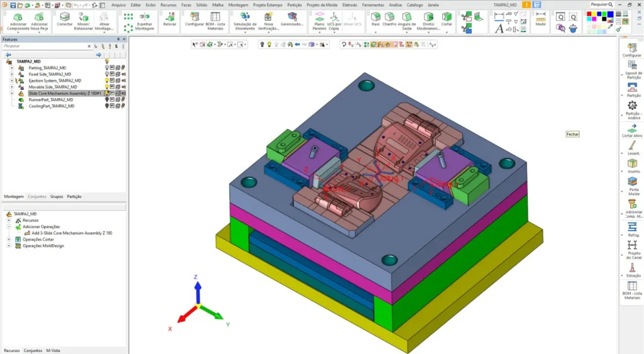Expand the Movable Side_TAMPA2_MD tree node
Viewport: 644px width, 354px height.
(12, 87)
